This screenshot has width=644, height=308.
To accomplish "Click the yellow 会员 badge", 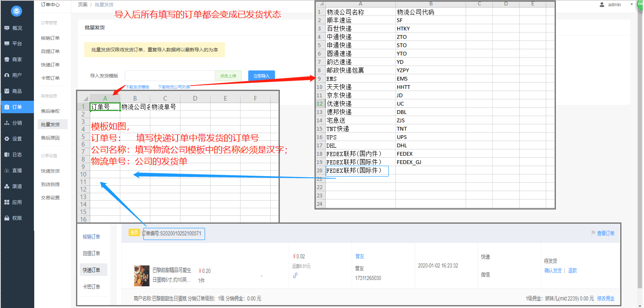I will point(134,232).
